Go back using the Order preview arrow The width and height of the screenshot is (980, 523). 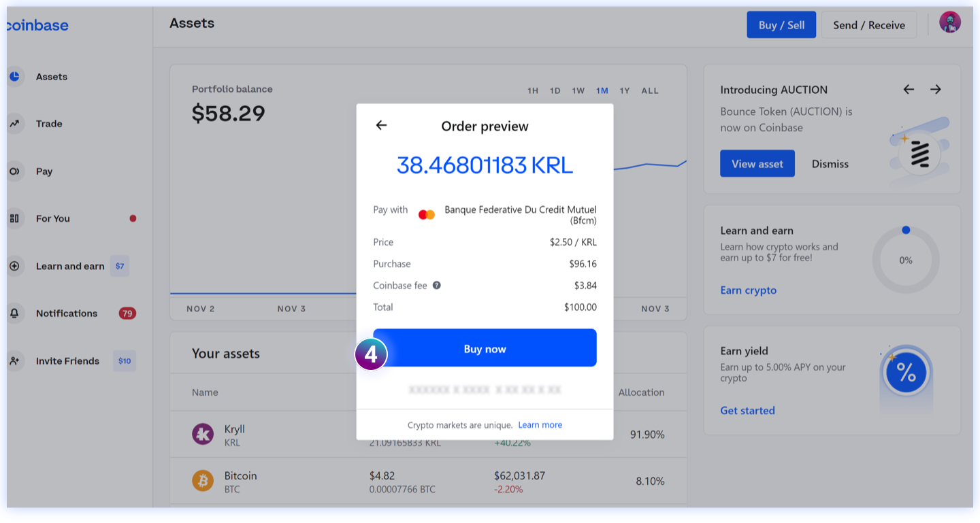click(x=381, y=125)
